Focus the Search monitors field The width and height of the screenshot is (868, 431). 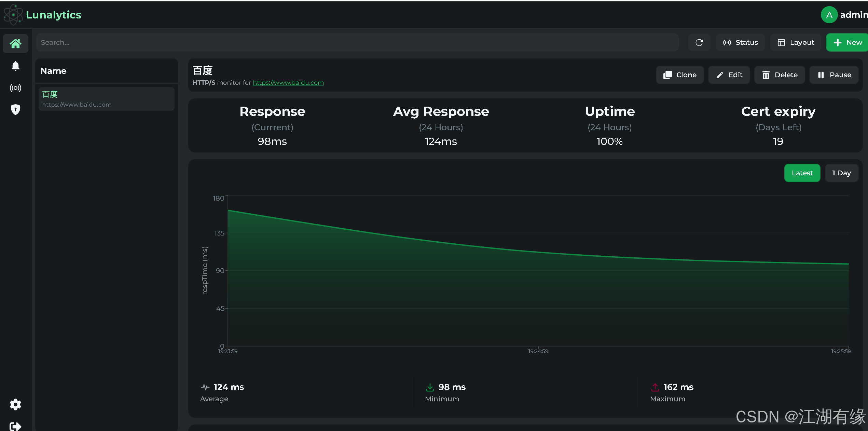click(357, 42)
